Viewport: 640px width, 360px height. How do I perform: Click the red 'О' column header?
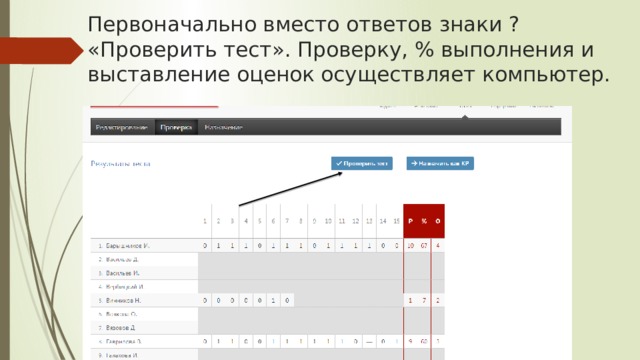pos(438,221)
